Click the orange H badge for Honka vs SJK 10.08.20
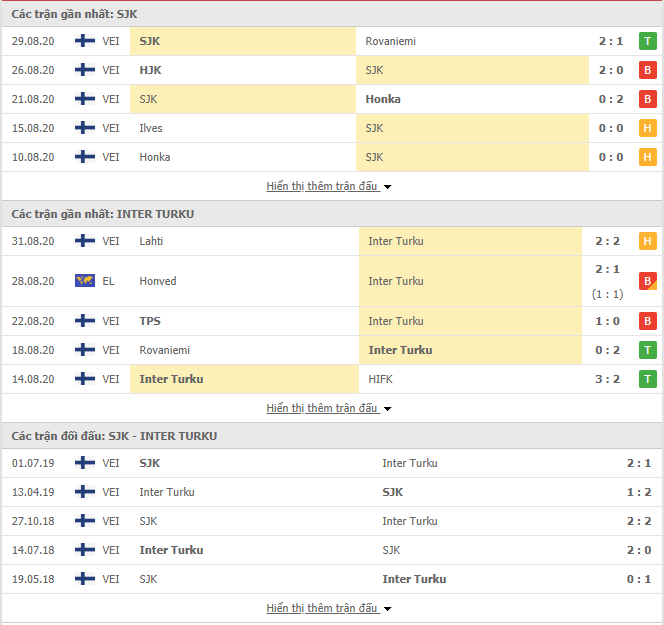The image size is (664, 625). (647, 157)
